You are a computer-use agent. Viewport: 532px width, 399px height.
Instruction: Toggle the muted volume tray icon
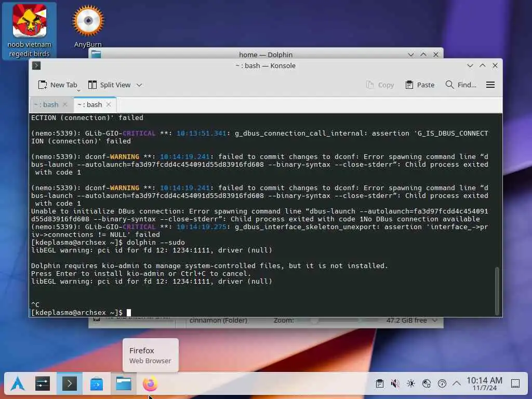[395, 384]
